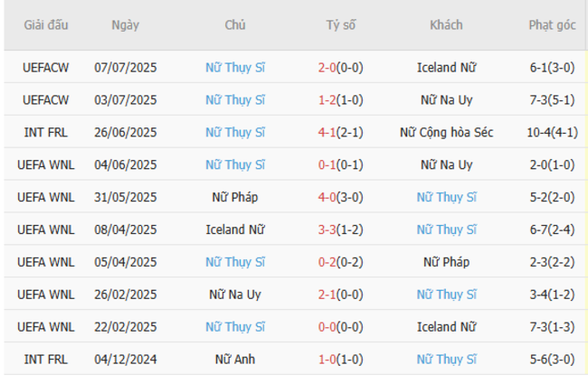Open the 0-0(0-0) draw score link
This screenshot has height=384, width=588.
[340, 327]
